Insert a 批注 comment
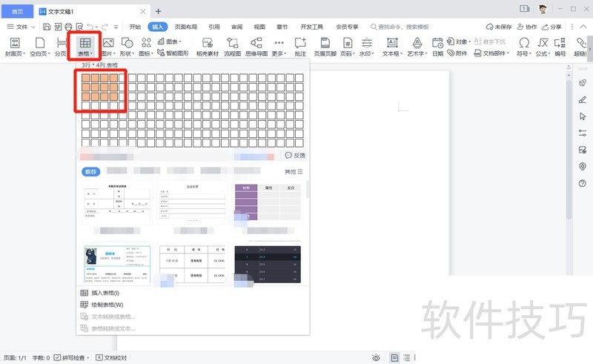Screen dimensions: 593x364 (x=299, y=47)
